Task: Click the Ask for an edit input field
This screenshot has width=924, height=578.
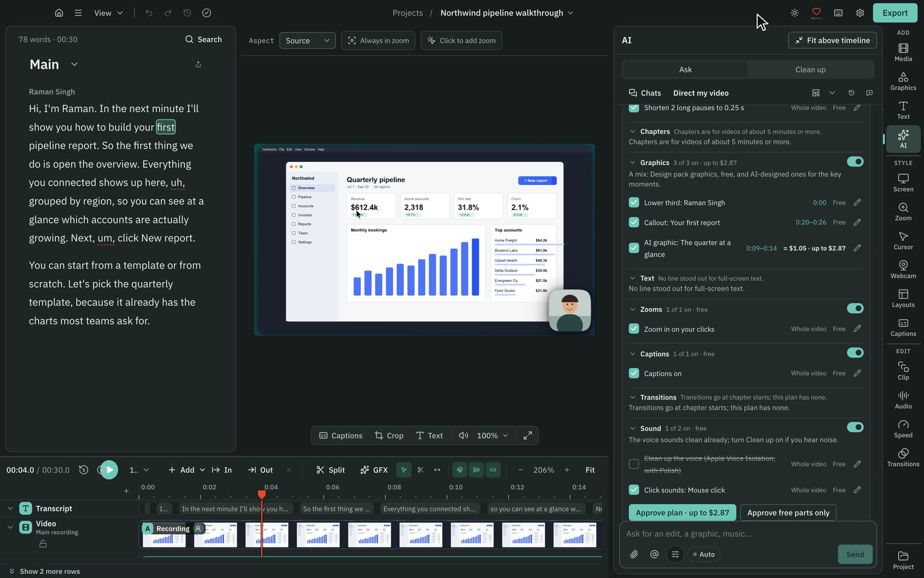Action: (747, 533)
